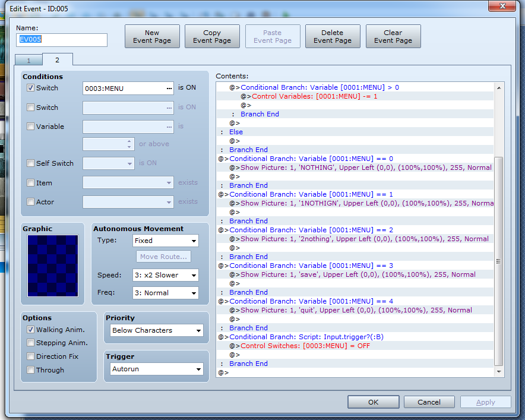Click the Contents scroll down arrow
Viewport: 525px width, 420px height.
click(x=499, y=371)
